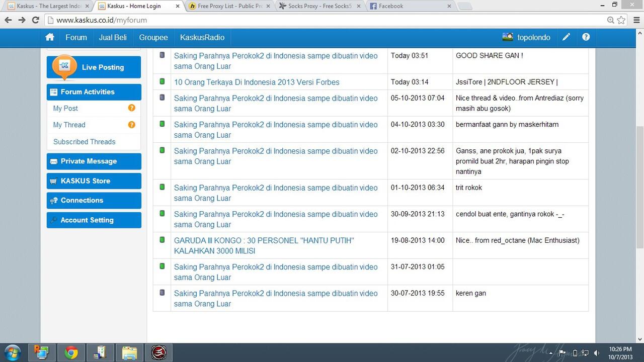The width and height of the screenshot is (644, 362).
Task: Open the Forum Activities section
Action: [x=94, y=92]
